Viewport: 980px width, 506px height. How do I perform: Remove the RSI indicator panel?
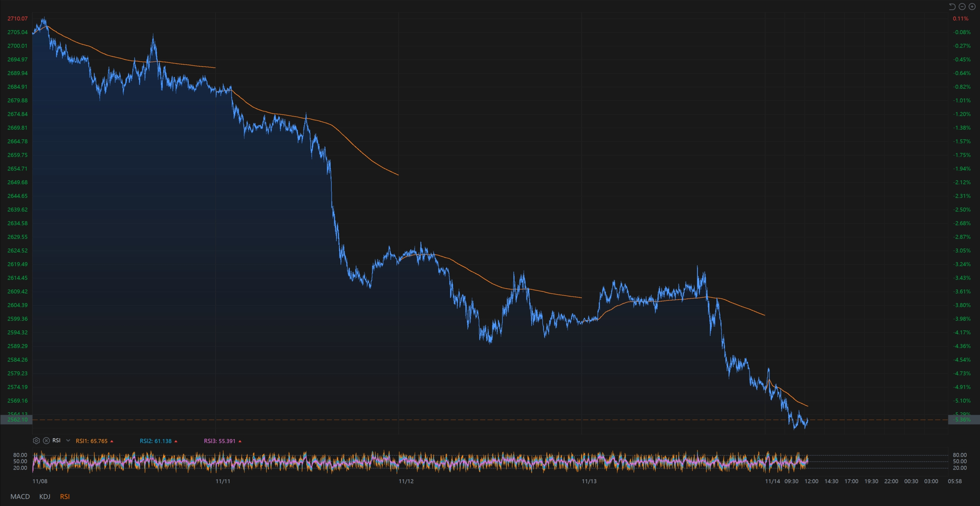pos(46,441)
